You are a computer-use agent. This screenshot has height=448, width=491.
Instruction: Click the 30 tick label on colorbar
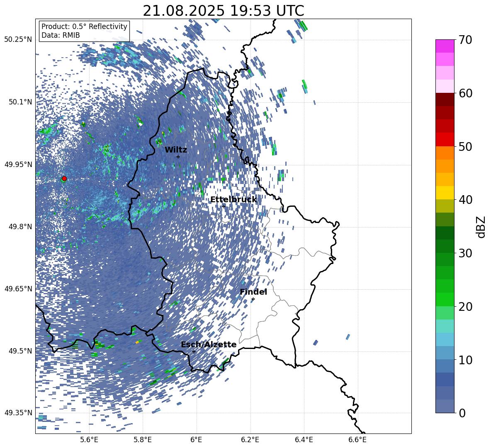[466, 253]
